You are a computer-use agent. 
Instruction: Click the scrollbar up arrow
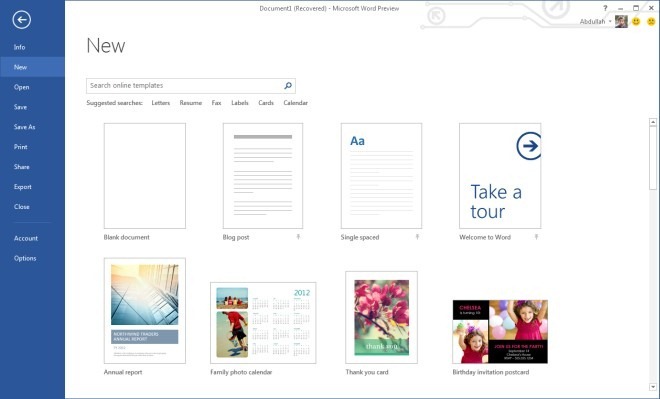653,122
